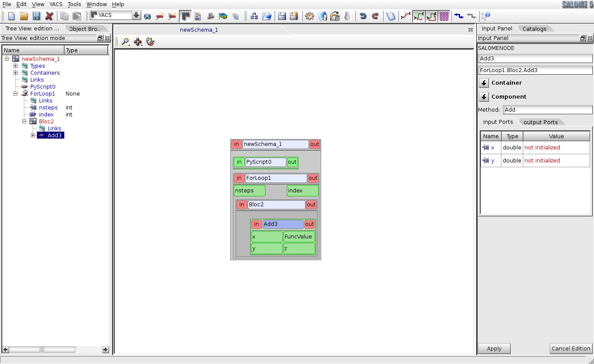Create a new YACS schema with the diagram icon

[254, 16]
